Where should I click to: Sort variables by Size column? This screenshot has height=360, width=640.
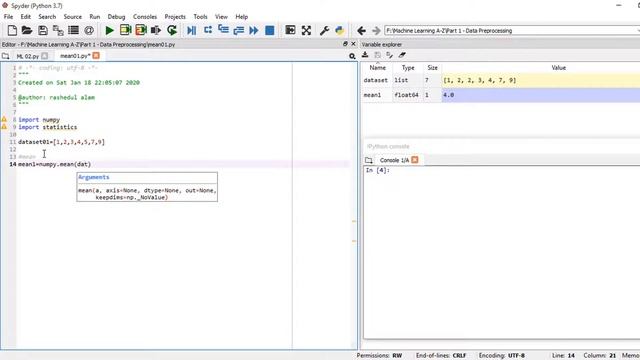432,68
